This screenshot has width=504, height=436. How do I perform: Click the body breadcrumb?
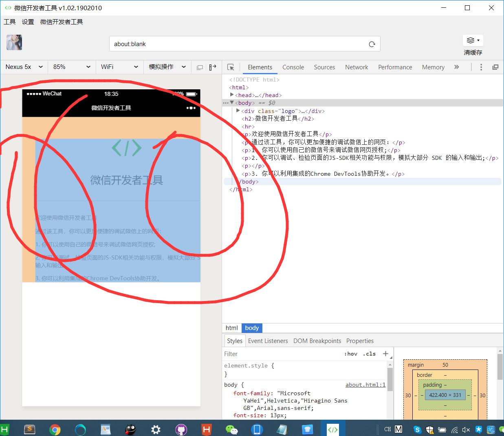pos(252,328)
